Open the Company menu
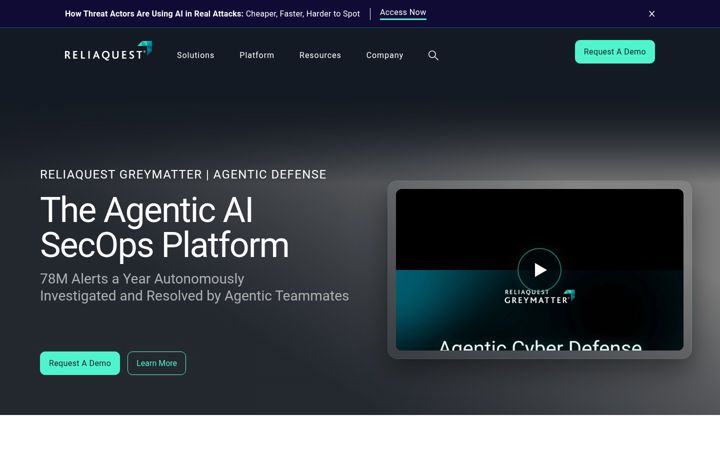 (x=384, y=55)
